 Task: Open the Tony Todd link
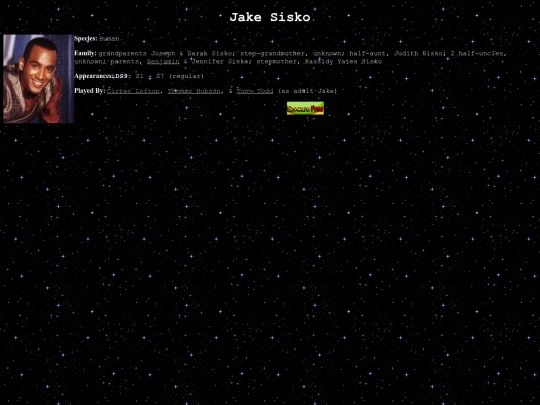coord(255,91)
